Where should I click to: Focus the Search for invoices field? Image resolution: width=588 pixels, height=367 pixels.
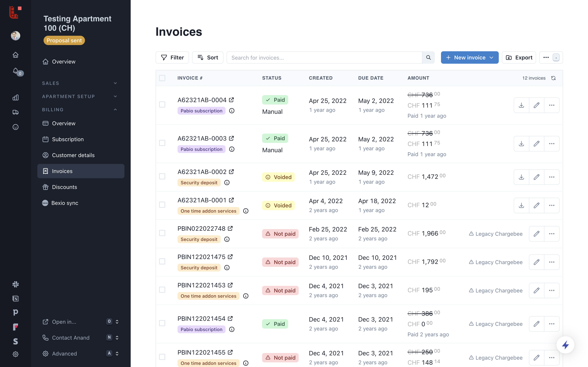[x=324, y=57]
